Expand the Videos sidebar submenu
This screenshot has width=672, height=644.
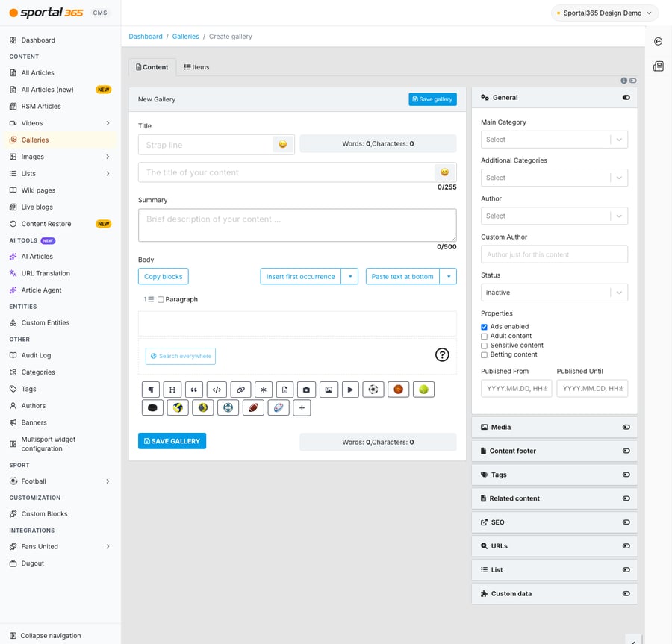(108, 123)
